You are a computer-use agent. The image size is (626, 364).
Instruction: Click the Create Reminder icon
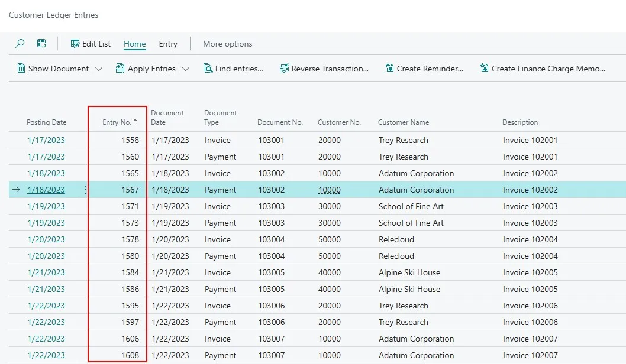coord(390,68)
